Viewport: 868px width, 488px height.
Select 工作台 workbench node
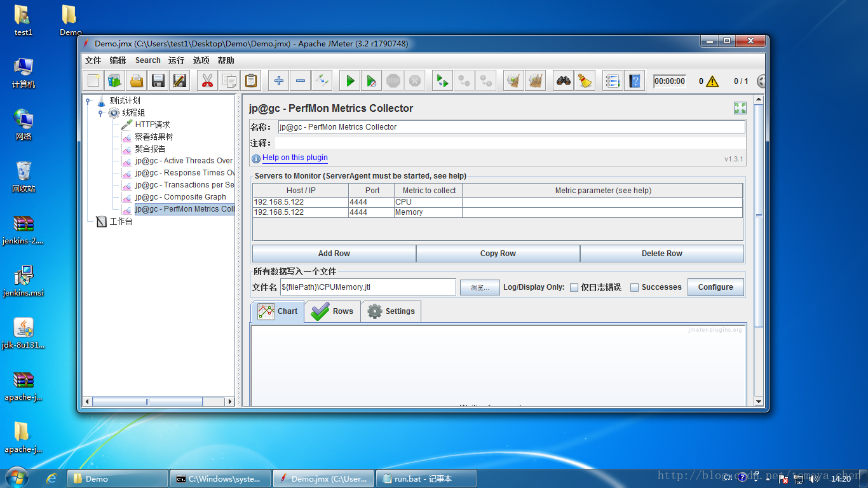point(121,222)
